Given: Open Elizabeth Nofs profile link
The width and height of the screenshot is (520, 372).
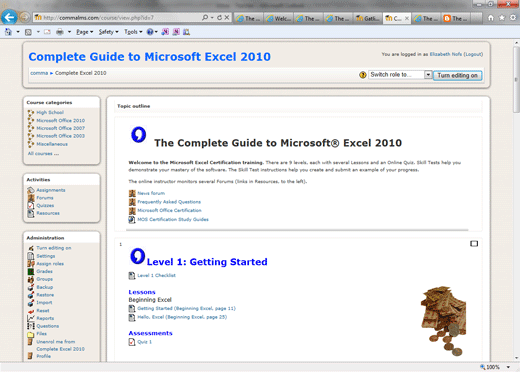Looking at the screenshot, I should [x=446, y=54].
